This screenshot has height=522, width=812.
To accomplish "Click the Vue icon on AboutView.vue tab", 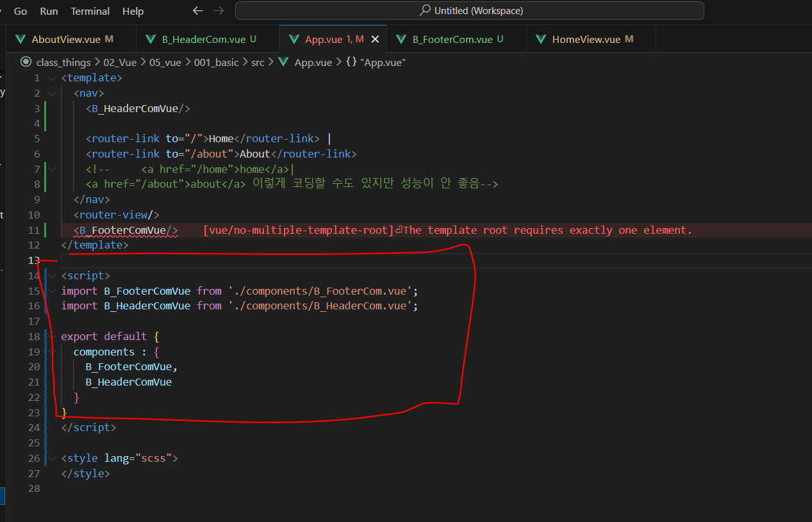I will (x=21, y=39).
